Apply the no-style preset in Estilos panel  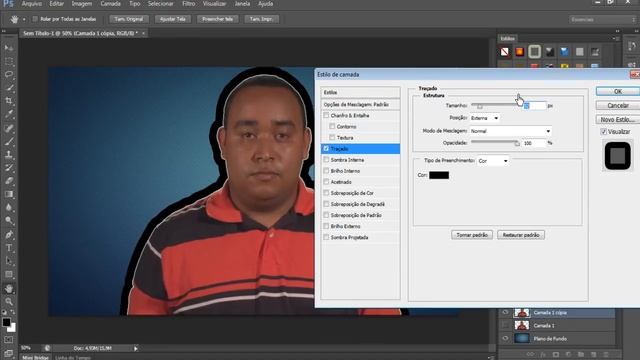pos(505,52)
